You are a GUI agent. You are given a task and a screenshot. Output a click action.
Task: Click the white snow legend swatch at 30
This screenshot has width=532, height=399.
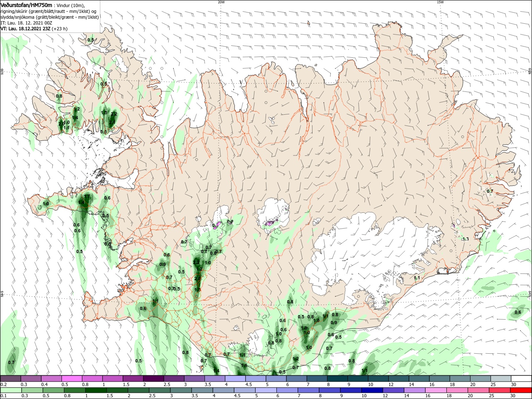click(x=521, y=379)
